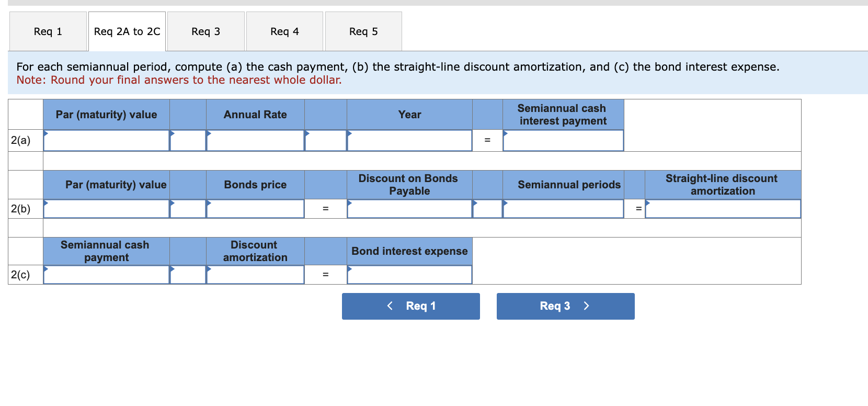Click the Year input field
868x406 pixels.
(x=409, y=140)
